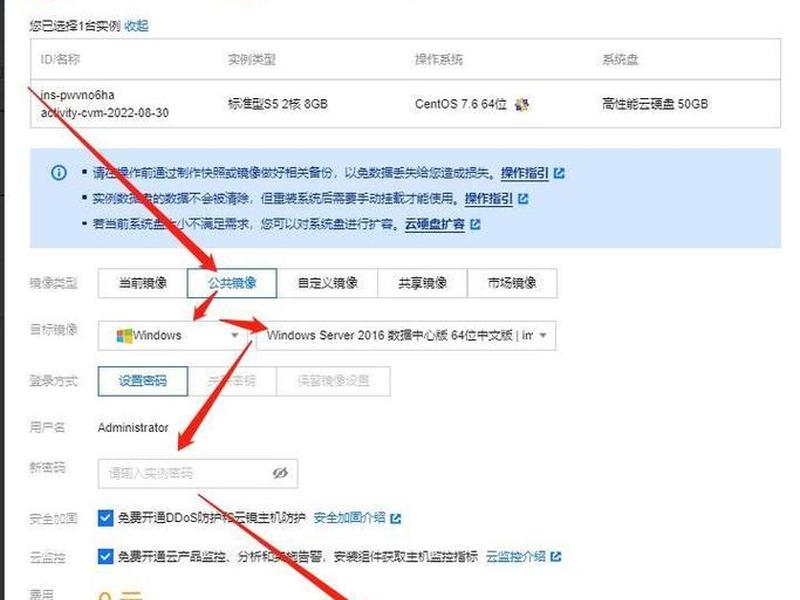Select the 当前镜像 image type tab

coord(143,283)
